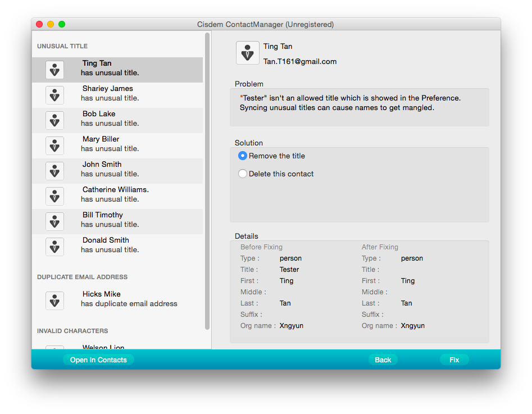The width and height of the screenshot is (532, 414).
Task: Select the 'Donald Smith' name text
Action: click(106, 240)
